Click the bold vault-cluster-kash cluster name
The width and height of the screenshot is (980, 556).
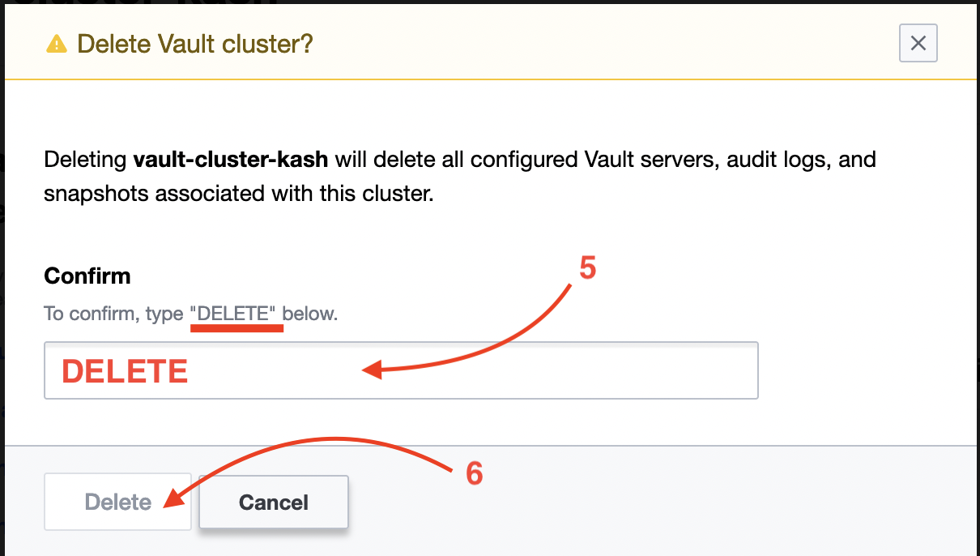click(230, 159)
